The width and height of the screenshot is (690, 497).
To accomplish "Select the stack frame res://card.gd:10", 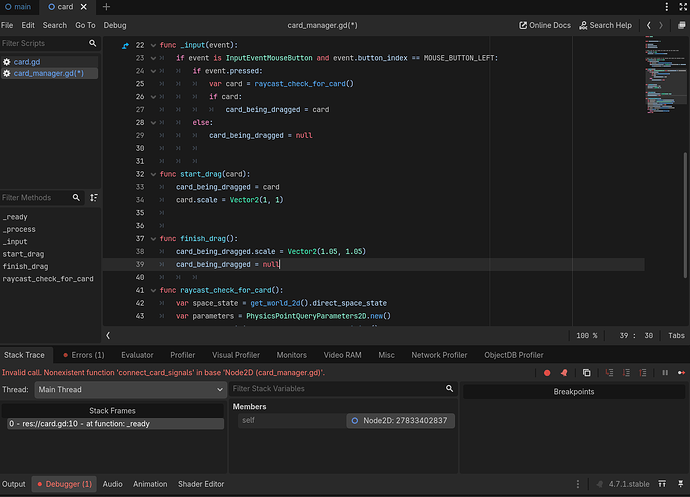I will [115, 424].
